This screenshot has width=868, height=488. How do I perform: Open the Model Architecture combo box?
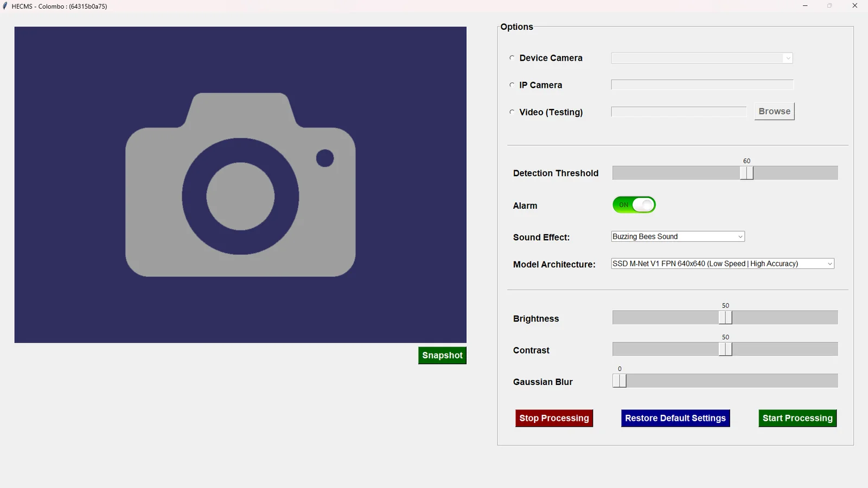click(722, 264)
